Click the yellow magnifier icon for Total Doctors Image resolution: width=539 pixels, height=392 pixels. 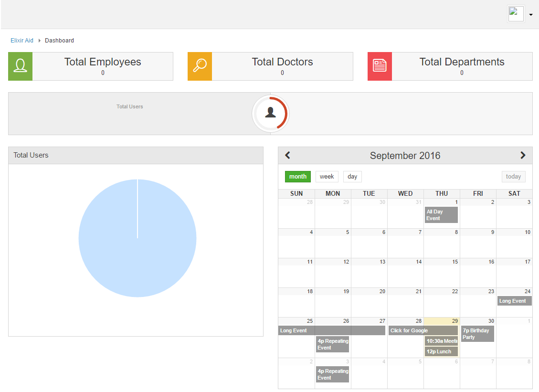point(200,66)
